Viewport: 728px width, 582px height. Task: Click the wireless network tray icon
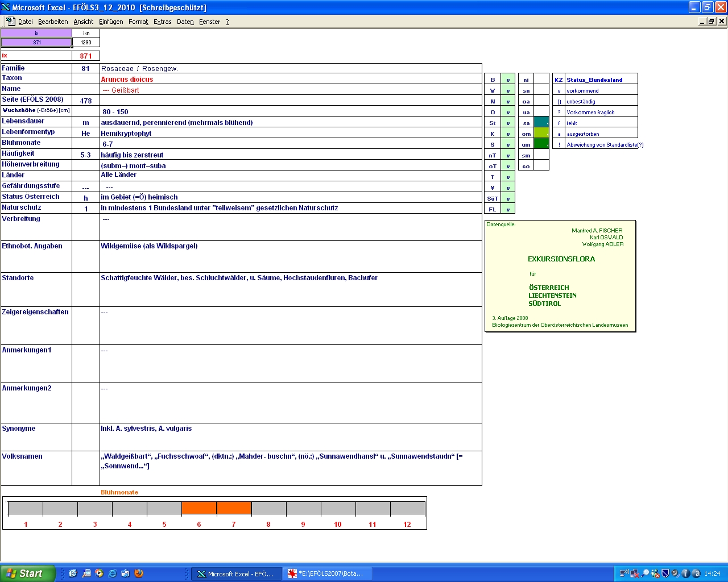(x=624, y=573)
